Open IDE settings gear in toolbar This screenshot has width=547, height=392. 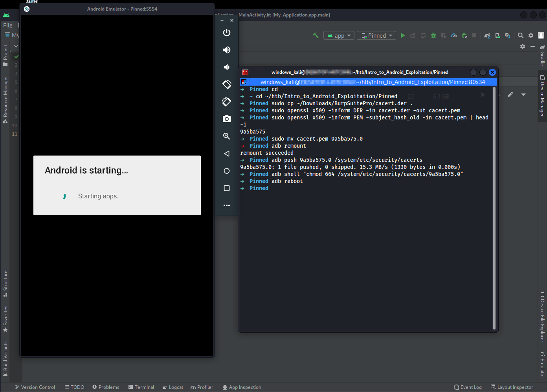531,35
